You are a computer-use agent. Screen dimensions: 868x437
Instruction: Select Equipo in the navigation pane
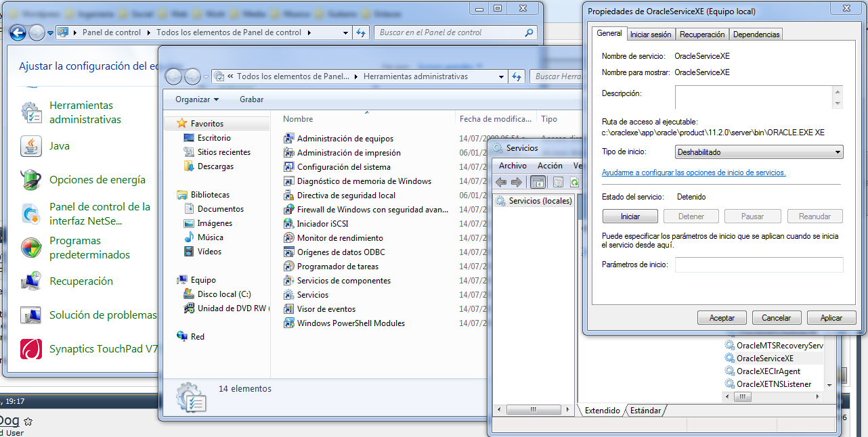[203, 280]
